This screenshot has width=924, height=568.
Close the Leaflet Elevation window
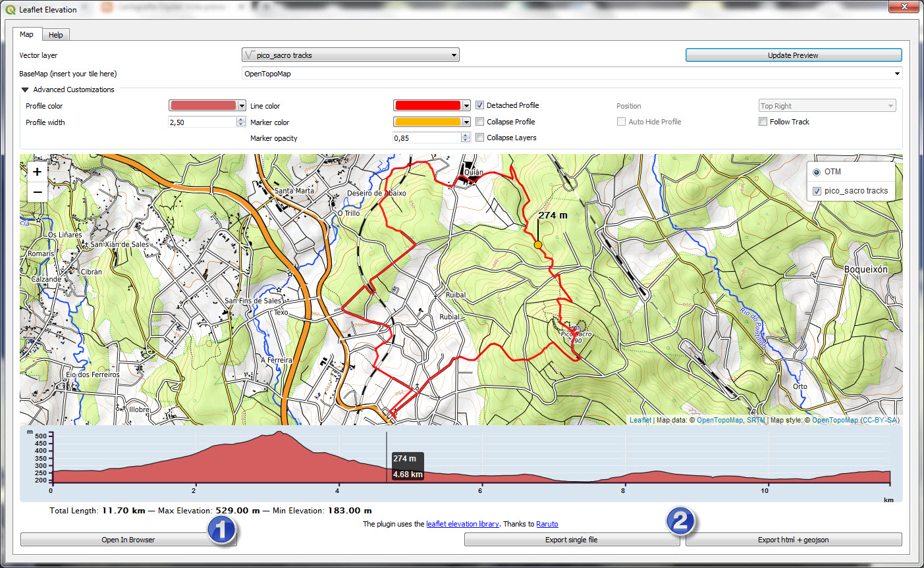903,7
